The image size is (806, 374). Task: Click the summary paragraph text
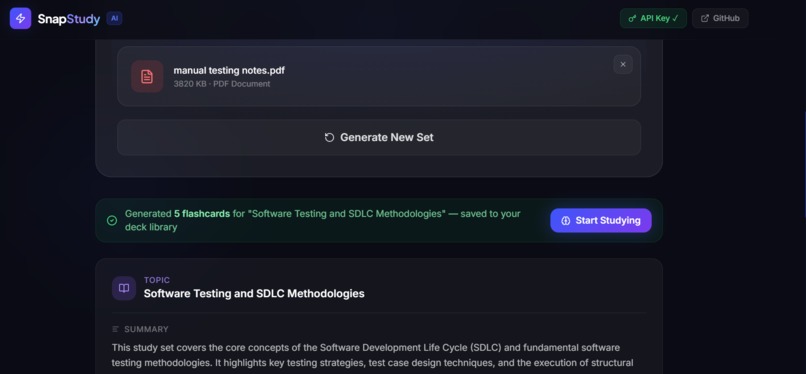(373, 356)
